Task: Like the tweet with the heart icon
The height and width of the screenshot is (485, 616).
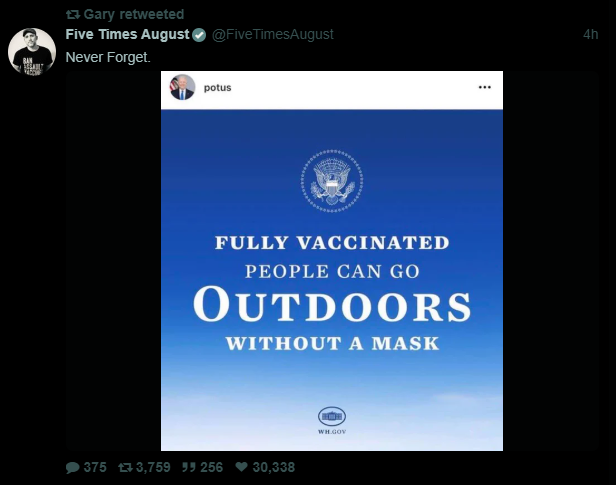Action: [241, 467]
